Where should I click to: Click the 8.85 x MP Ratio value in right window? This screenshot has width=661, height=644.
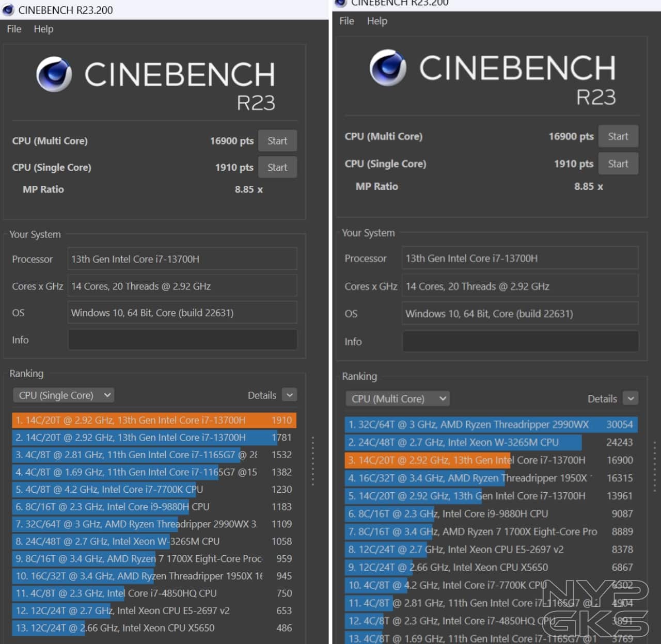[589, 186]
